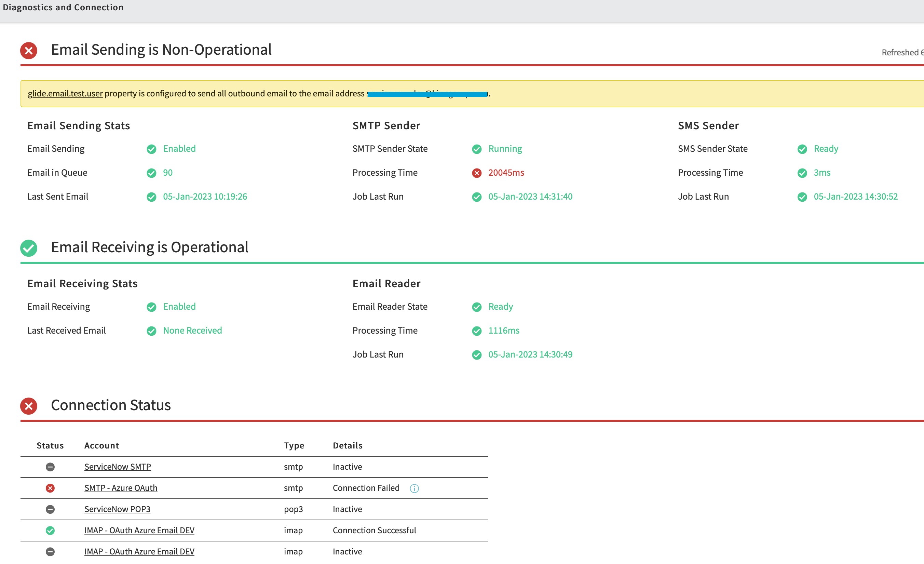Click None Received under Last Received Email
Image resolution: width=924 pixels, height=564 pixels.
tap(192, 331)
